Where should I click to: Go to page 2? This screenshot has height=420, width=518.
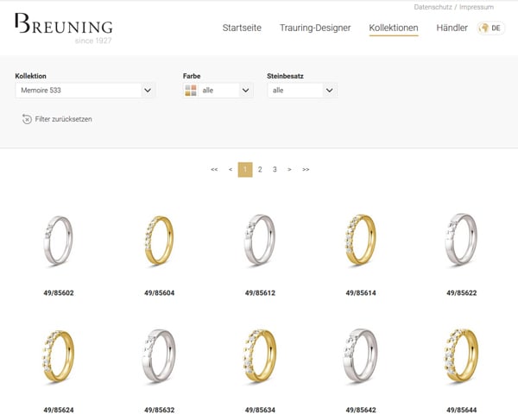pyautogui.click(x=260, y=170)
